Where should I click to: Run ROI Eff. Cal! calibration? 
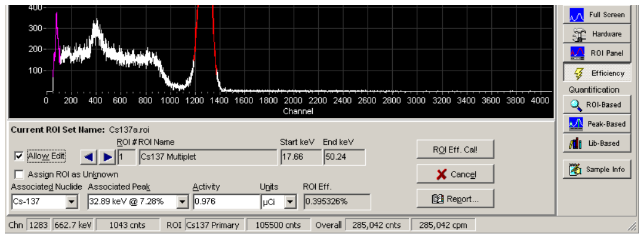tap(455, 149)
